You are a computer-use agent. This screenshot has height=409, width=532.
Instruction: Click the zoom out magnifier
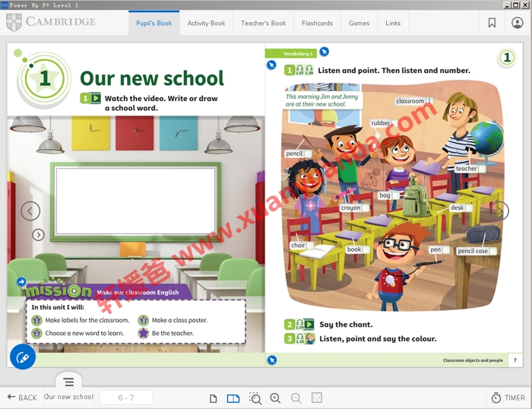pyautogui.click(x=296, y=398)
